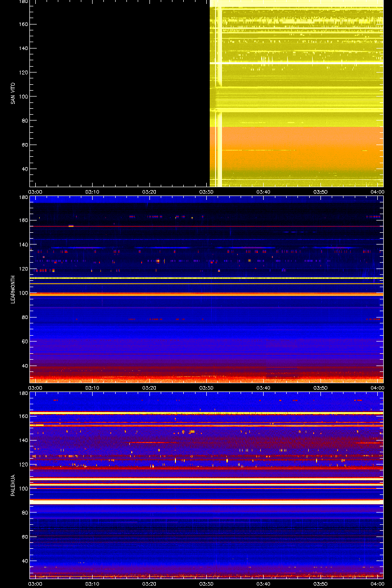Image resolution: width=392 pixels, height=588 pixels.
Task: Select the San Vito spectrogram plot
Action: 206,93
